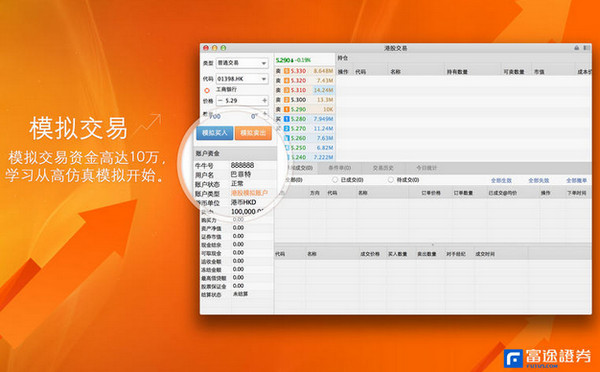Click the orange circle icon beside 工商银行

point(207,90)
